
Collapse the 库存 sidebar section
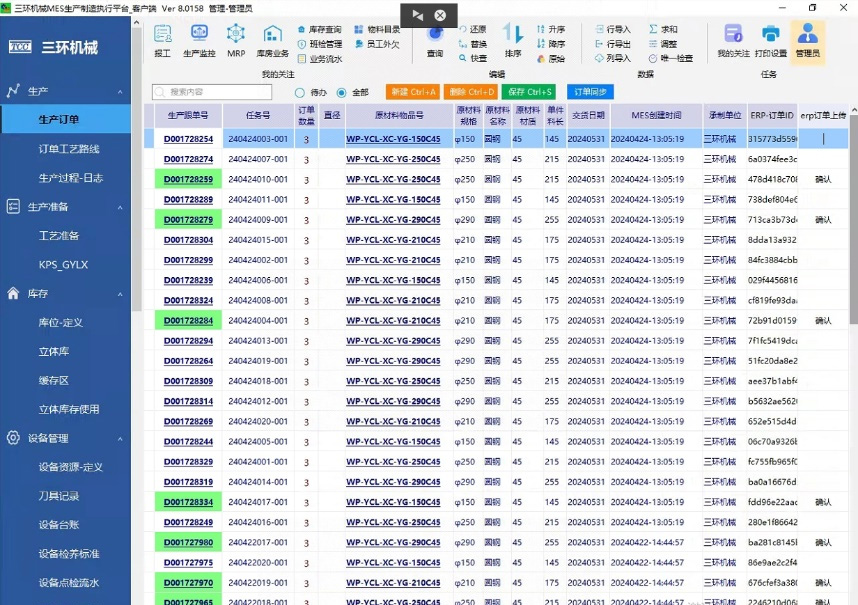(120, 294)
